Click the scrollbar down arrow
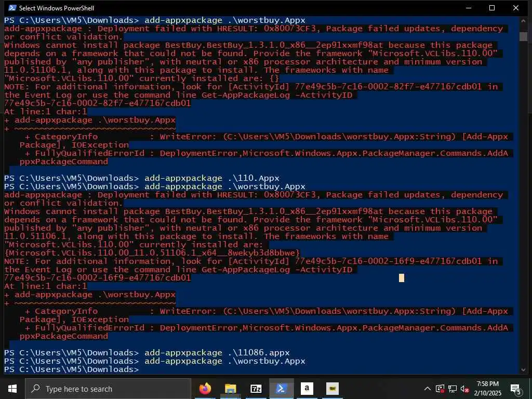 523,370
